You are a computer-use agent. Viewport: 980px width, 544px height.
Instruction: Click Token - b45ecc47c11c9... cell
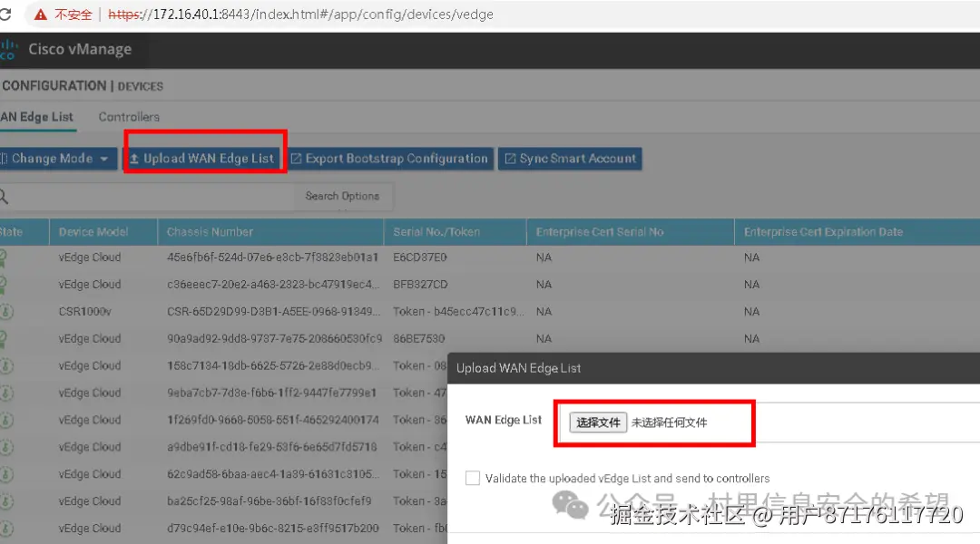[459, 311]
